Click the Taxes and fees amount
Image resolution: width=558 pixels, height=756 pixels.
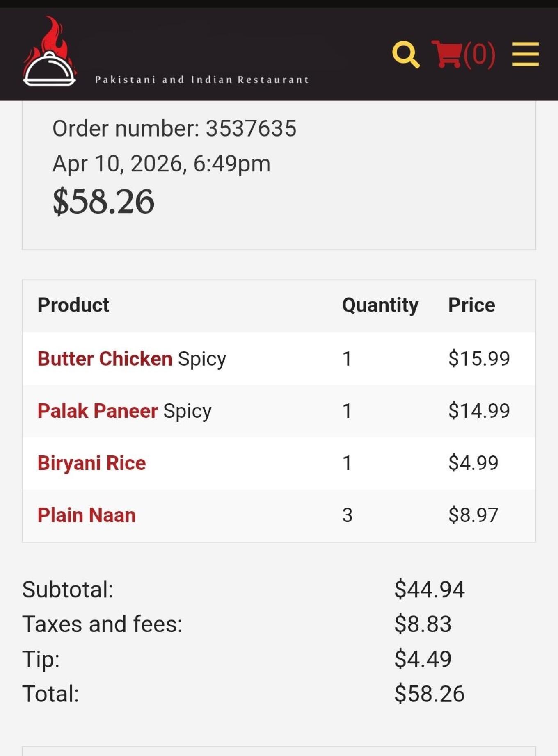coord(423,624)
